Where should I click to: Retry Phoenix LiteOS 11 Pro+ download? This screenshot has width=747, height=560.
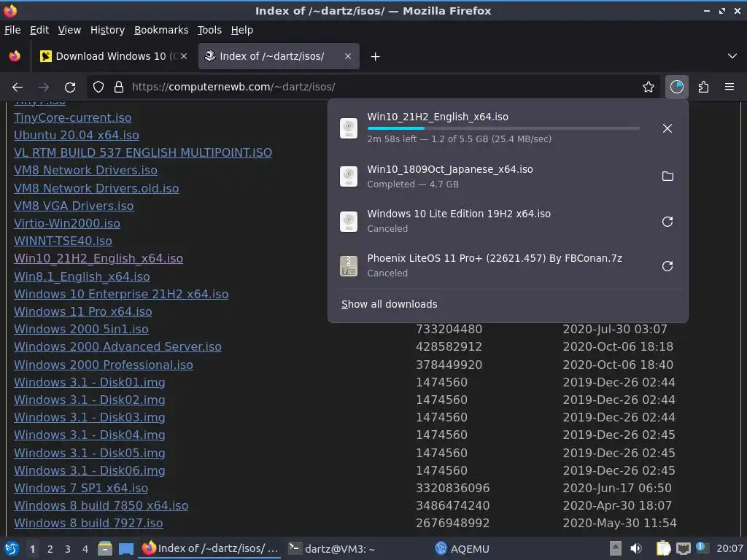click(667, 265)
